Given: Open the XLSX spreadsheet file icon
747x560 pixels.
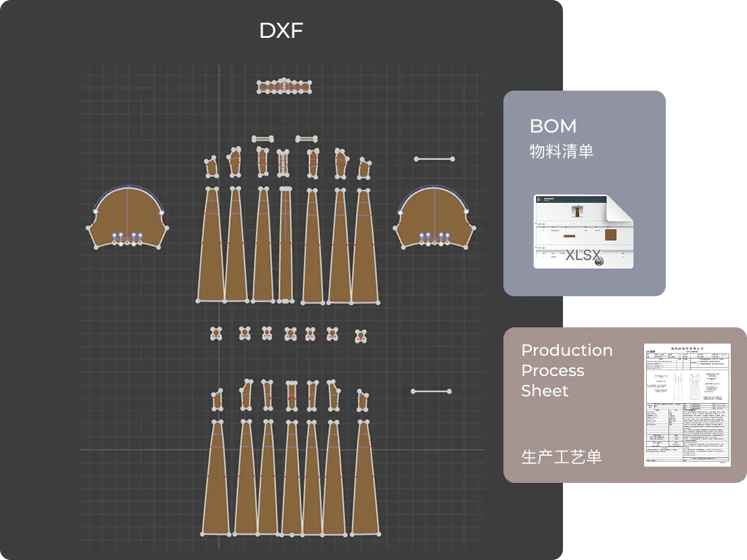Looking at the screenshot, I should tap(583, 231).
